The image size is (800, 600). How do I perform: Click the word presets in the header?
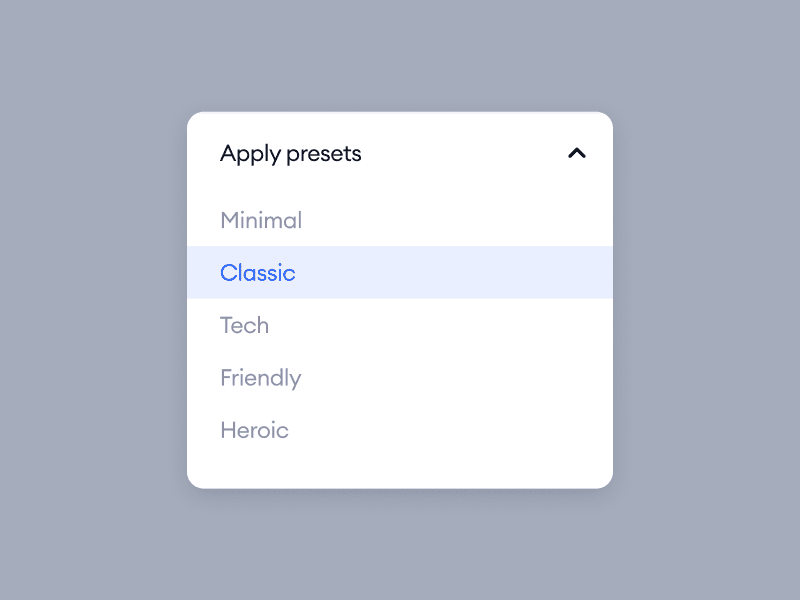[324, 155]
